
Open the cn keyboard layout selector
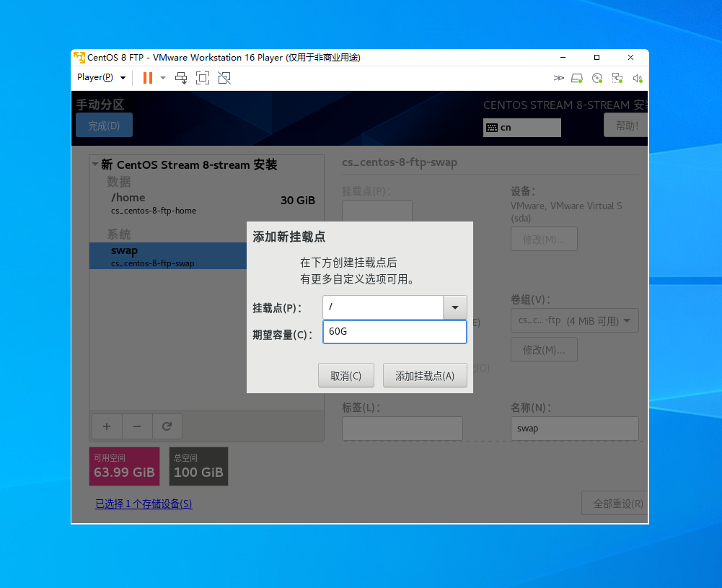521,128
